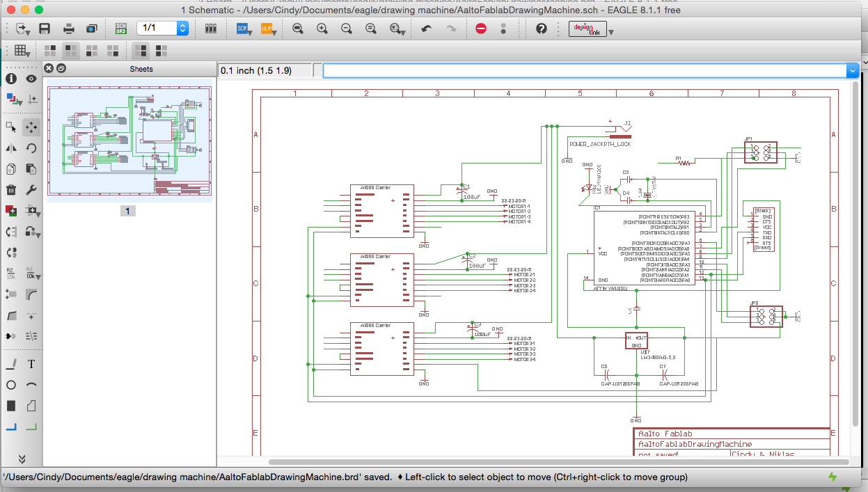The height and width of the screenshot is (492, 868).
Task: Choose the Text tool
Action: (x=31, y=364)
